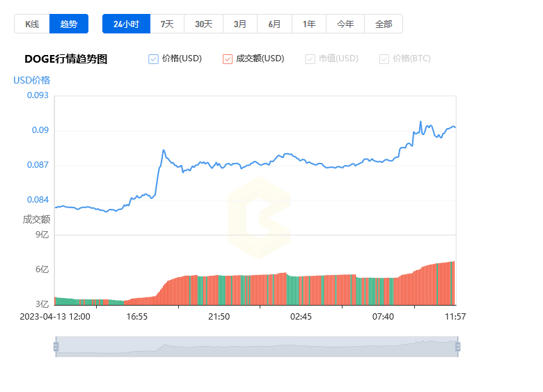The image size is (543, 392).
Task: Click the right range slider handle
Action: click(457, 347)
